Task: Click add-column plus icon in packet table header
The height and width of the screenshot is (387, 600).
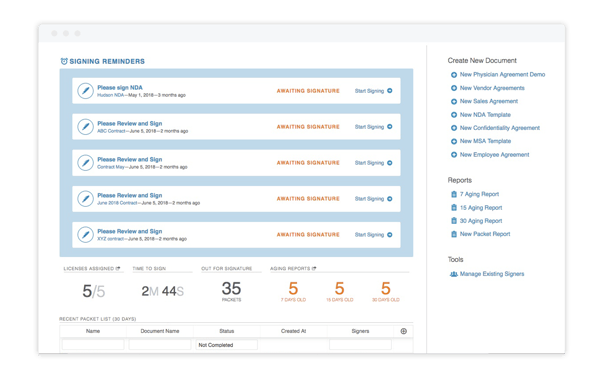Action: [403, 331]
